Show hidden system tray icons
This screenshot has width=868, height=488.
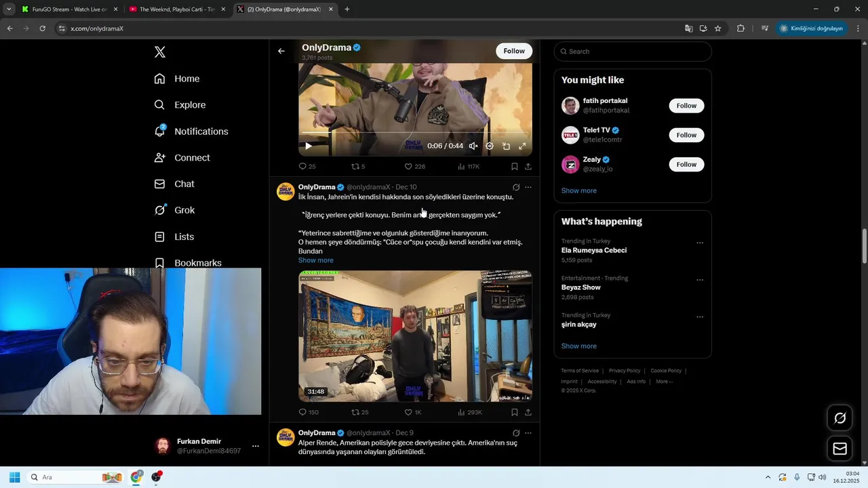[768, 477]
